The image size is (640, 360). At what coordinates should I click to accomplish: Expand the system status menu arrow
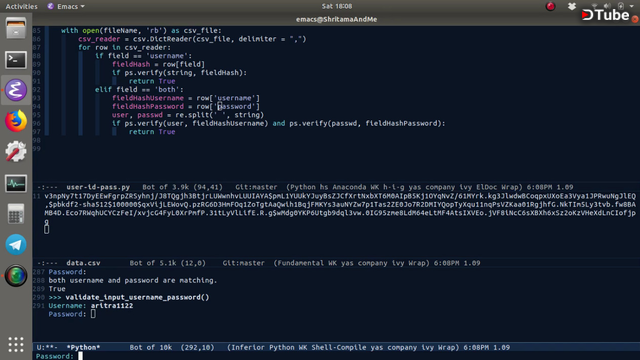tap(632, 6)
